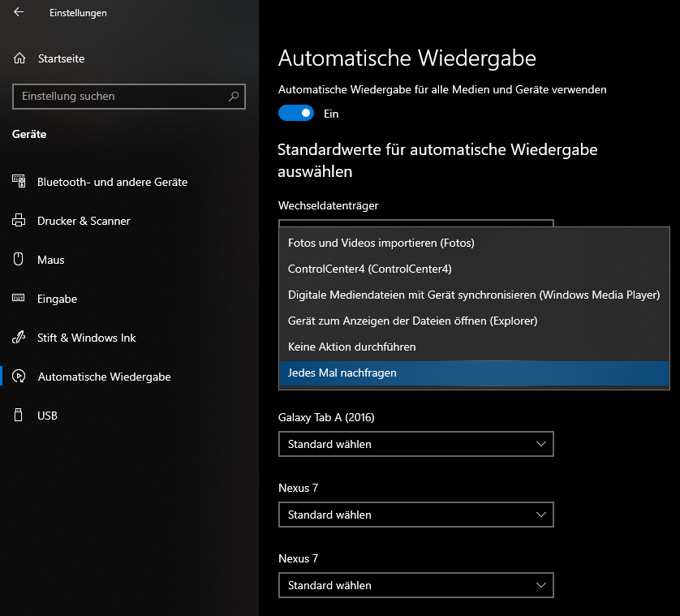Choose Jedes Mal nachfragen option
680x616 pixels.
coord(342,373)
